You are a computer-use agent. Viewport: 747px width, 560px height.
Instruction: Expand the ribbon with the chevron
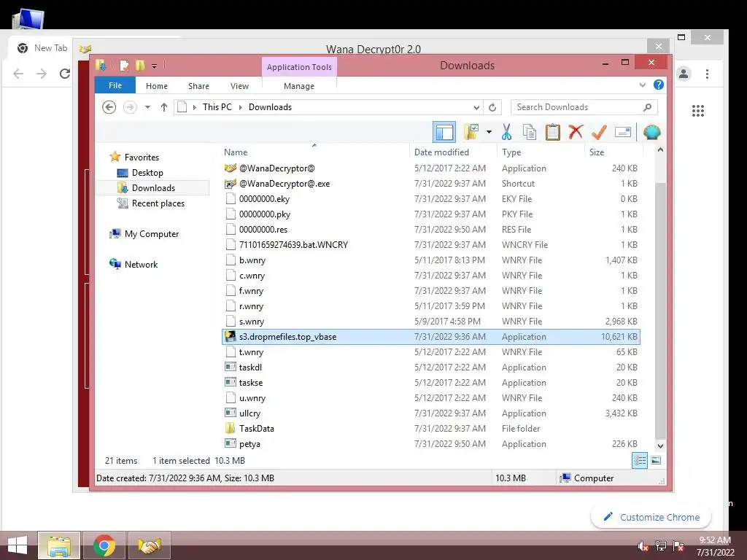642,85
